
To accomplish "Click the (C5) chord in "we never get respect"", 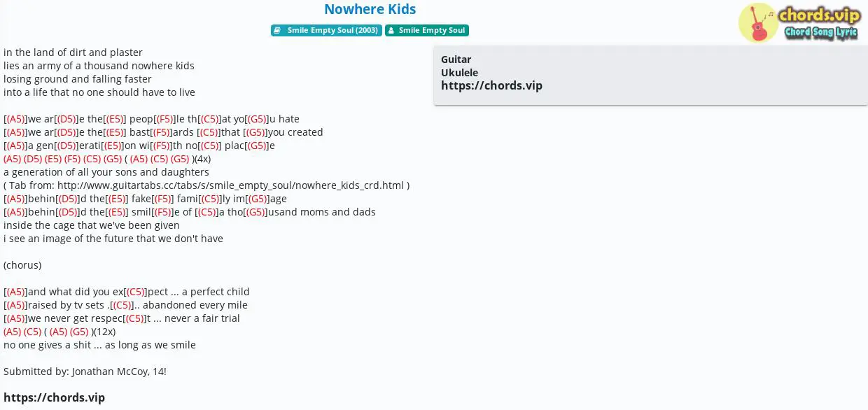I will pos(135,318).
